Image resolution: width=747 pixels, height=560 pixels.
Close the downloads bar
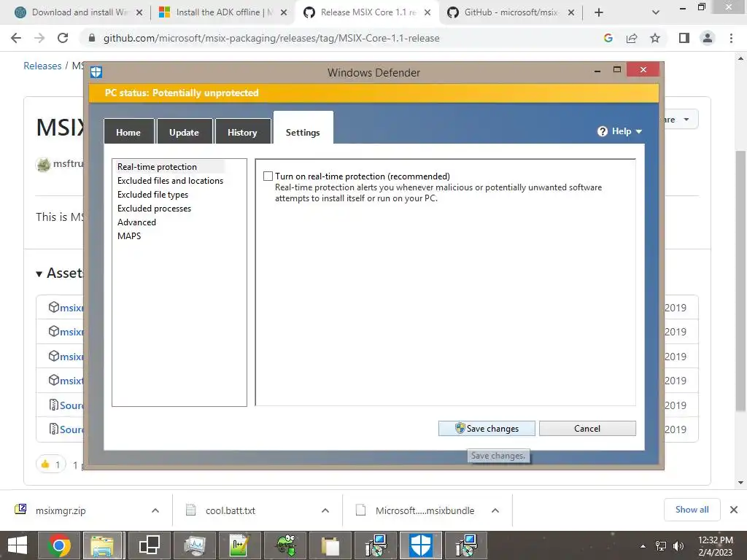click(x=734, y=510)
